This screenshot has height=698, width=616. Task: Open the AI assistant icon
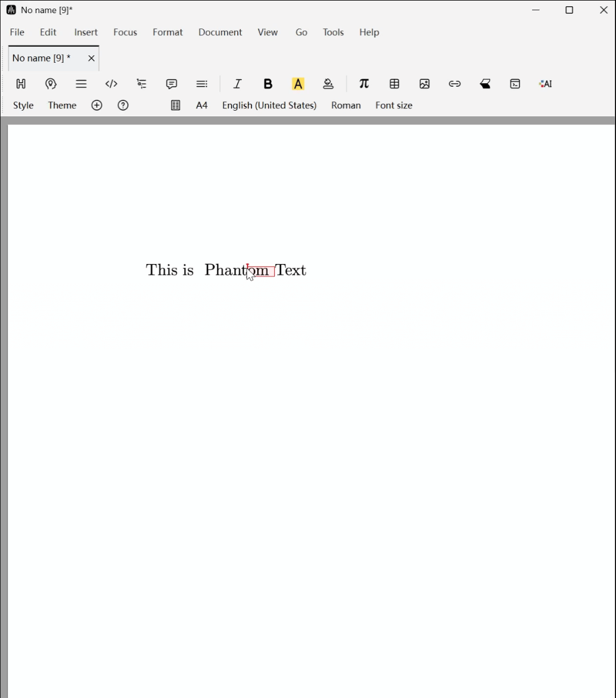pyautogui.click(x=545, y=84)
